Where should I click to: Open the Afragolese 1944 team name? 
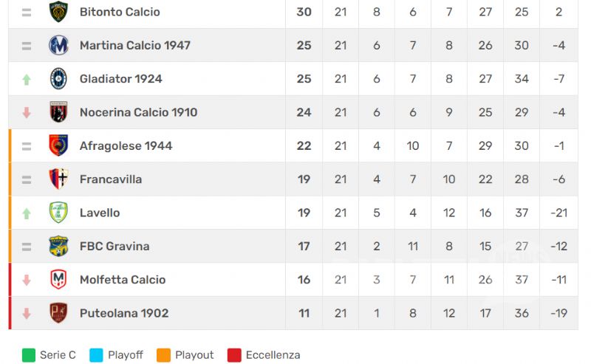coord(126,146)
